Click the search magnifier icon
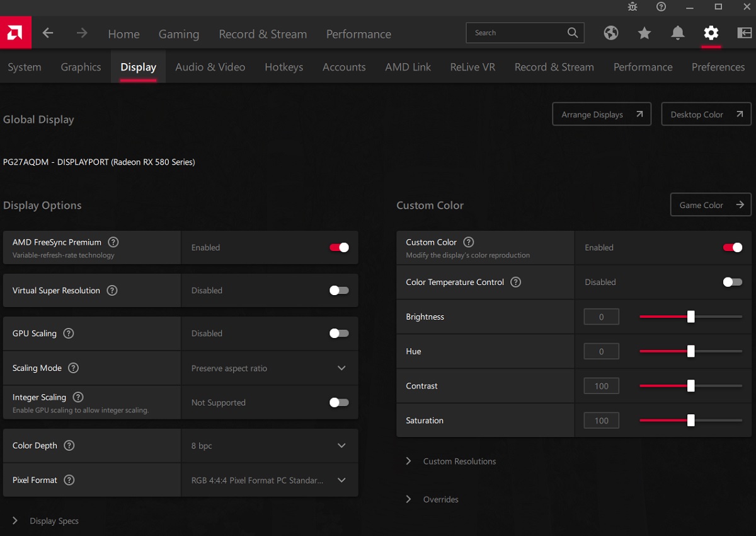 [x=573, y=33]
